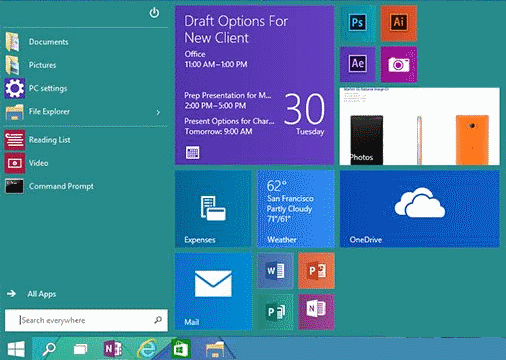Open the Mail tile
Viewport: 506px width, 360px height.
(213, 291)
